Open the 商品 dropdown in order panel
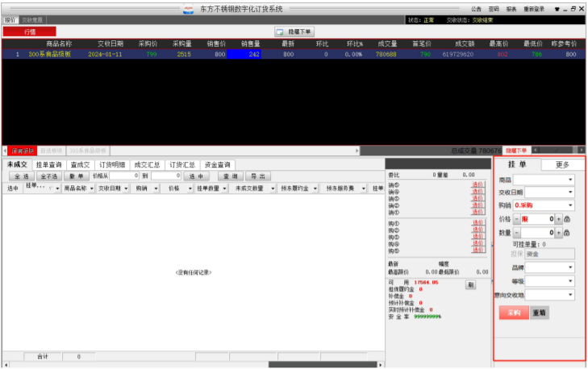 coord(569,180)
